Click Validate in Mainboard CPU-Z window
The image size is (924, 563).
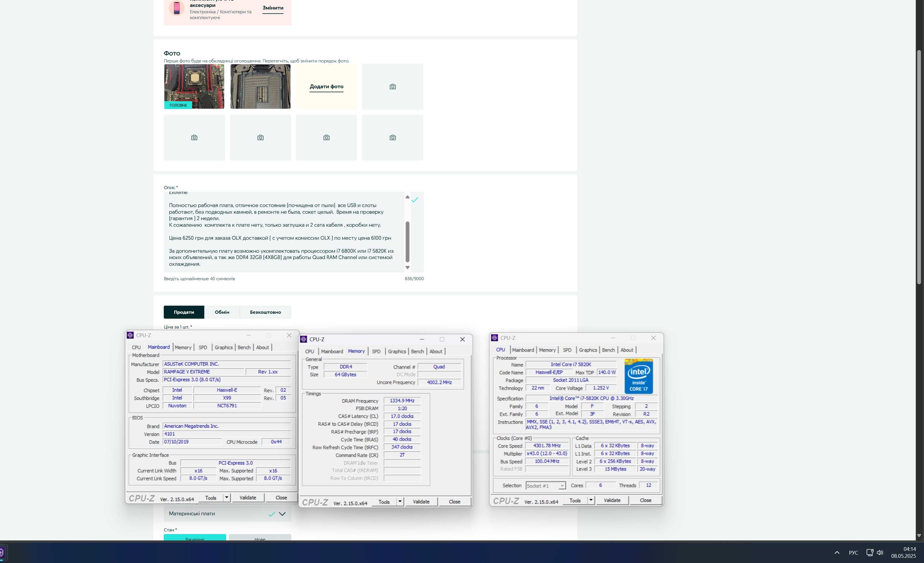pyautogui.click(x=248, y=497)
